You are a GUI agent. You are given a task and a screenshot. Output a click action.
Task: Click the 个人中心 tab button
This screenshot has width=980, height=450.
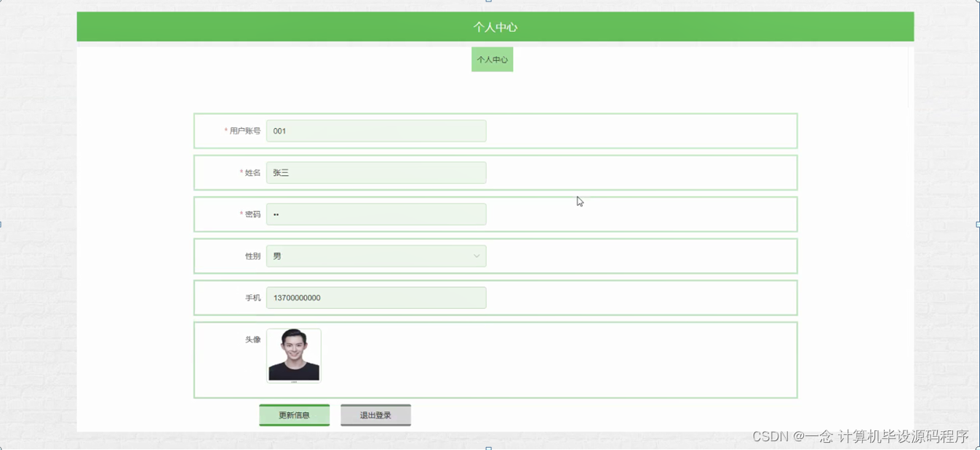492,60
